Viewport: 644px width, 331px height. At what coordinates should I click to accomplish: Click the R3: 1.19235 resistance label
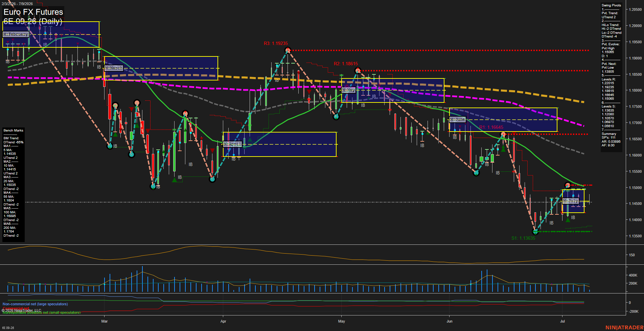pos(276,43)
